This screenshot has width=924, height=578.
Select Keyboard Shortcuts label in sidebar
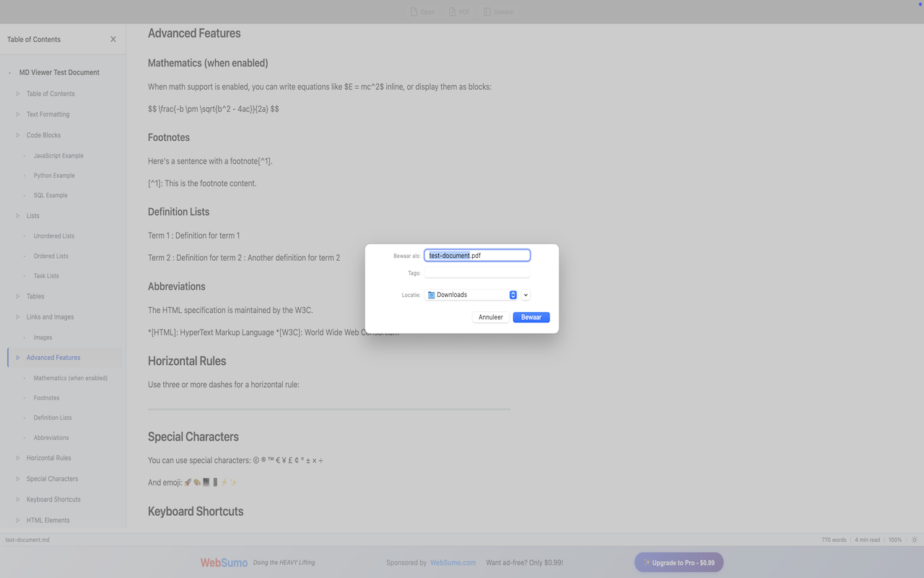coord(53,499)
